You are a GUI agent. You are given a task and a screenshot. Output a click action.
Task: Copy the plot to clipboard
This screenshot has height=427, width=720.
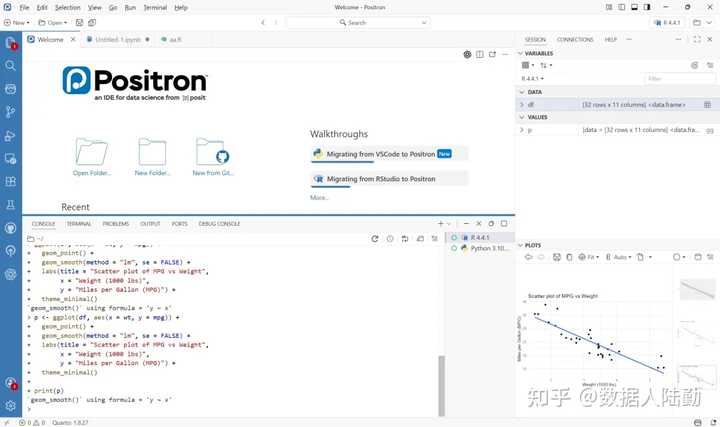[569, 257]
